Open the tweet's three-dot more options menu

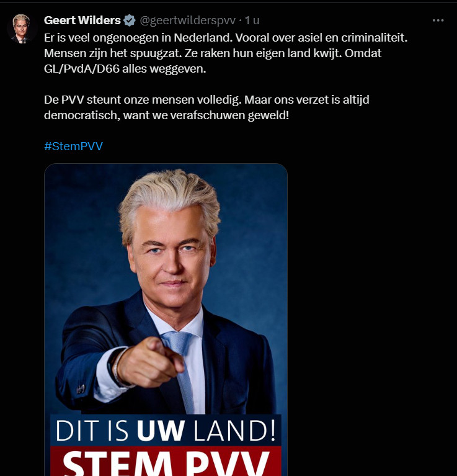tap(438, 20)
